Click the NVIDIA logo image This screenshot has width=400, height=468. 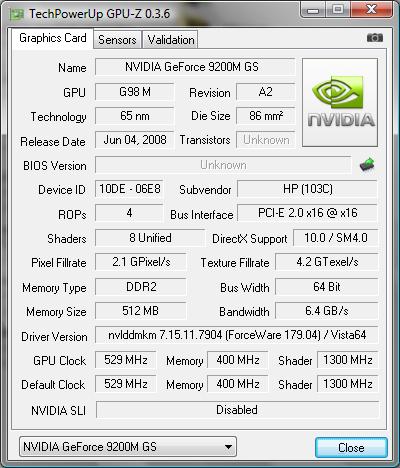tap(340, 103)
